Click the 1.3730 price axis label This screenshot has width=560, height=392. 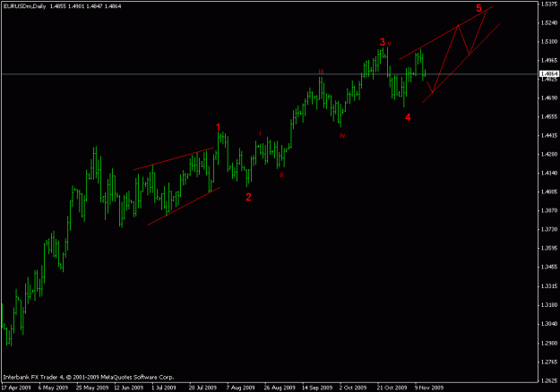549,229
